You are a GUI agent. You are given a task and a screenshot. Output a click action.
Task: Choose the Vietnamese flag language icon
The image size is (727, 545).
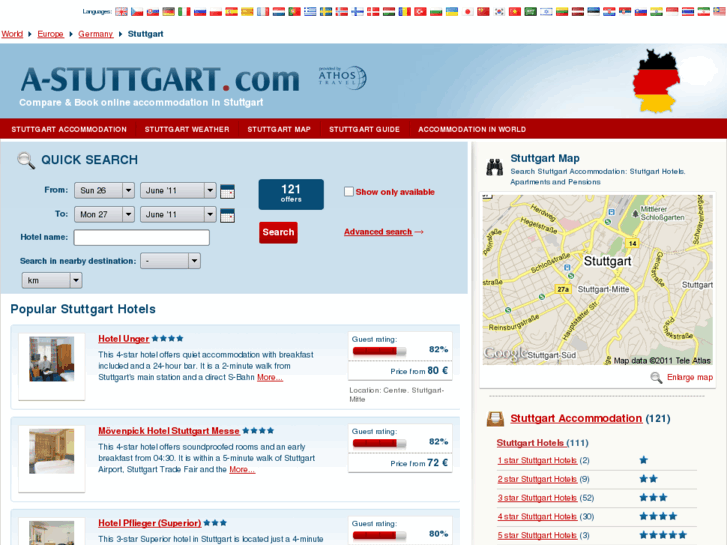pyautogui.click(x=515, y=12)
